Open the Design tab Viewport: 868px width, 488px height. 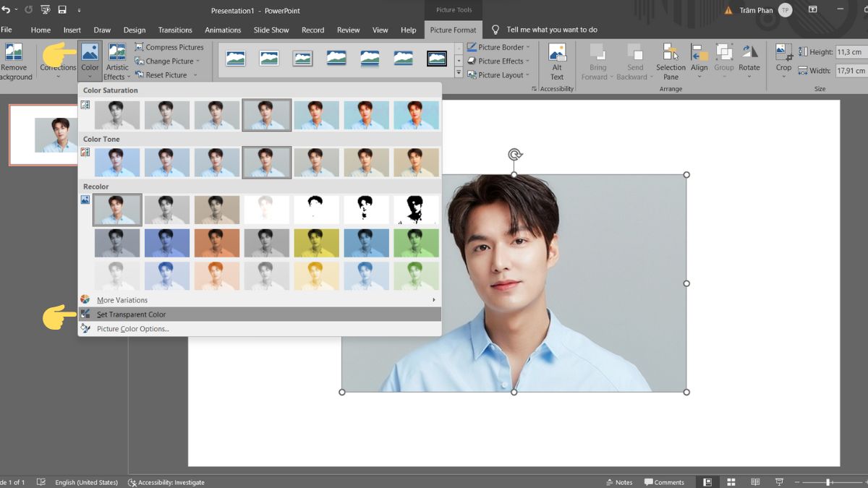(134, 30)
